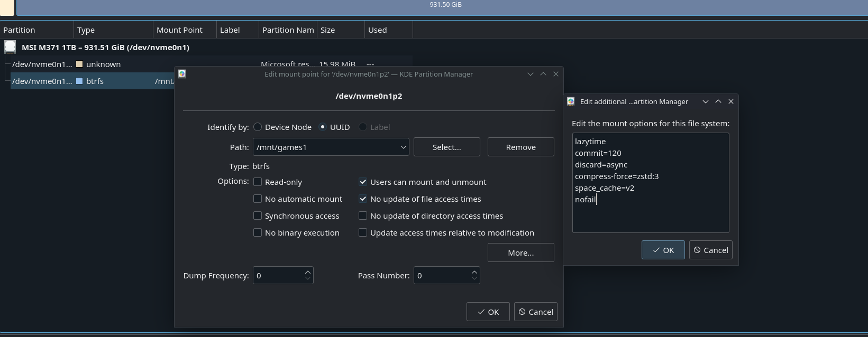Screen dimensions: 868x337
Task: Click the keep-below arrow in mount options dialog titlebar
Action: pos(706,101)
